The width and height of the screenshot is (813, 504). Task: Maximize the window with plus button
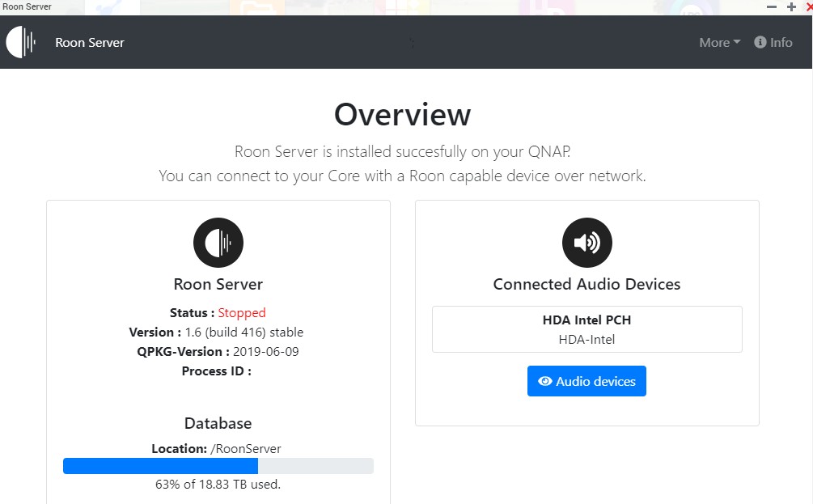(791, 6)
